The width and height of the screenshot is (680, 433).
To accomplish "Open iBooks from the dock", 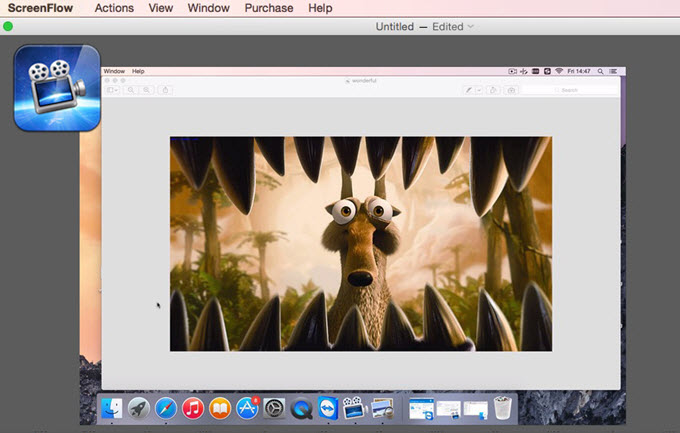I will 220,408.
